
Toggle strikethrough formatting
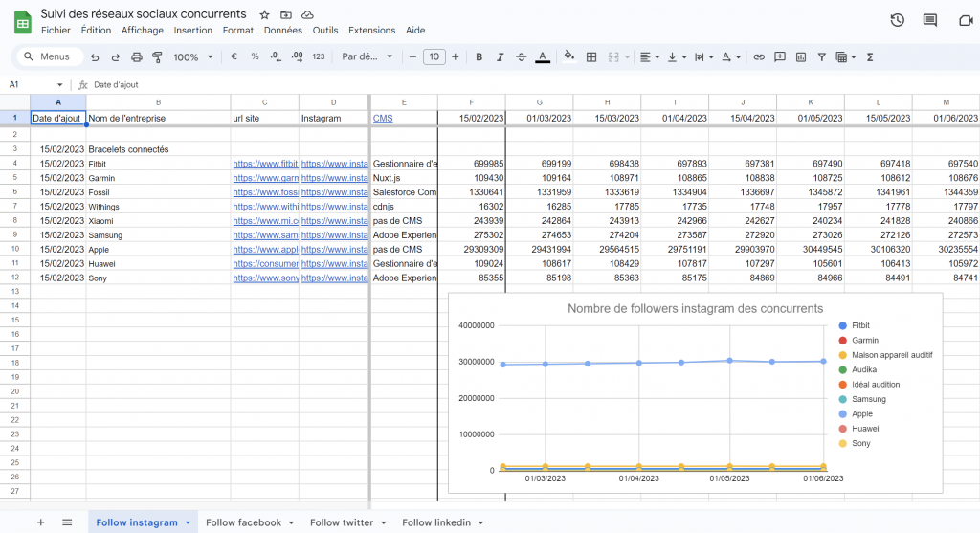(522, 57)
